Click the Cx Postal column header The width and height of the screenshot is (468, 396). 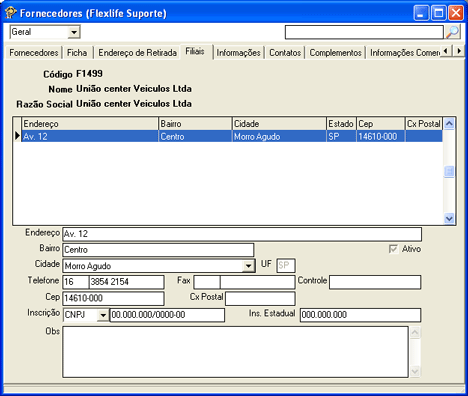tap(424, 124)
